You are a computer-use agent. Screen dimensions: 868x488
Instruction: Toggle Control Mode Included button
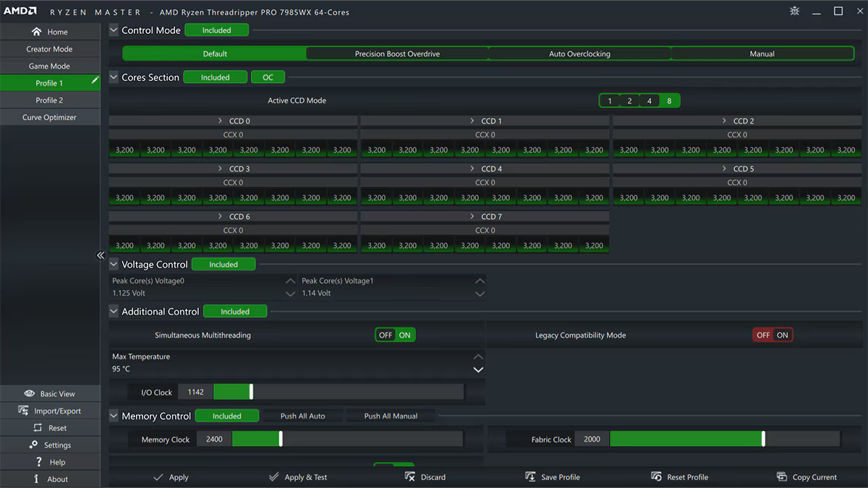[216, 30]
